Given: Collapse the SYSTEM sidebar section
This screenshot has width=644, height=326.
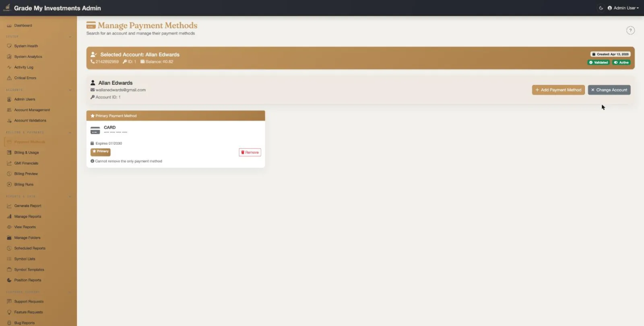Looking at the screenshot, I should 70,37.
